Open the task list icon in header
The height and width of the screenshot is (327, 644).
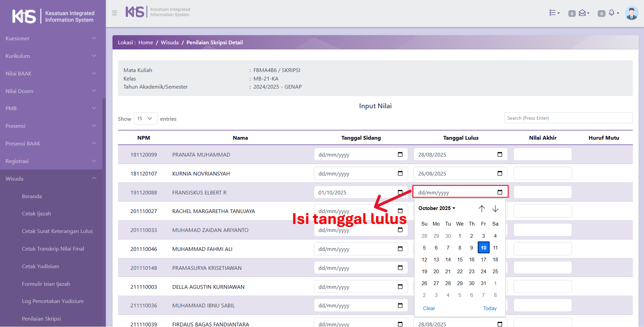pos(554,13)
